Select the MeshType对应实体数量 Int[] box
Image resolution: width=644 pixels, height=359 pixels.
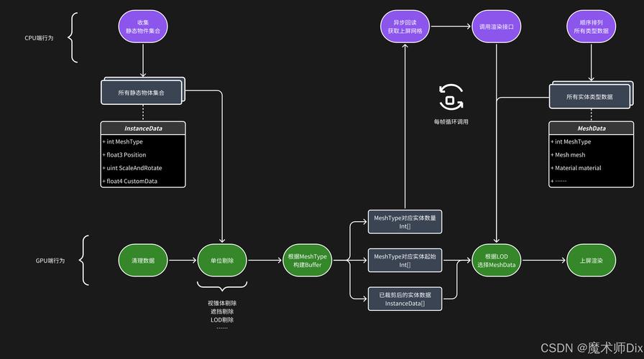click(405, 222)
